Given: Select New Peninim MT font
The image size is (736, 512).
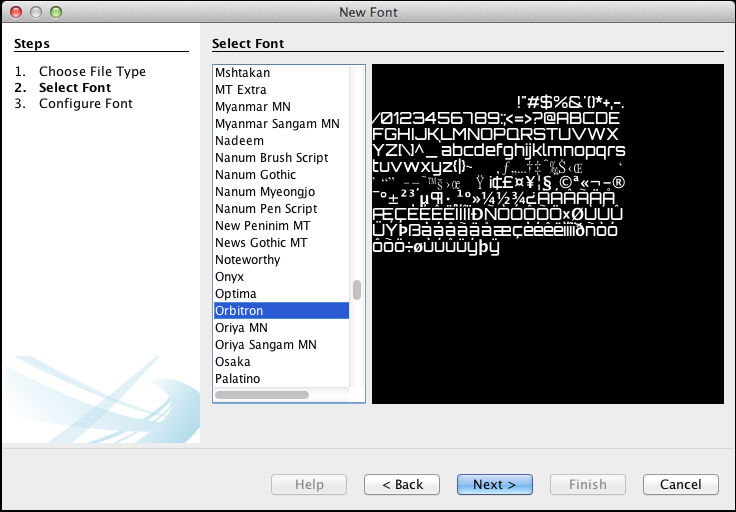Looking at the screenshot, I should point(262,226).
